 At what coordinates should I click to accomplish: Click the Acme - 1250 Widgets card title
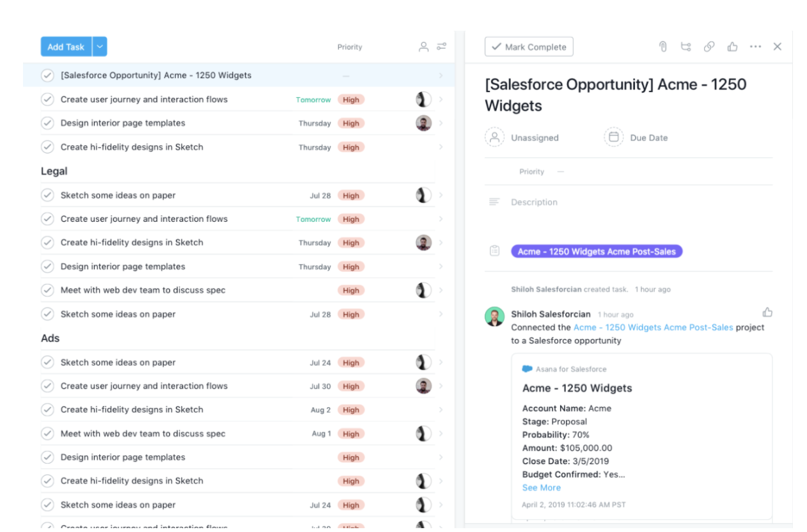[577, 388]
